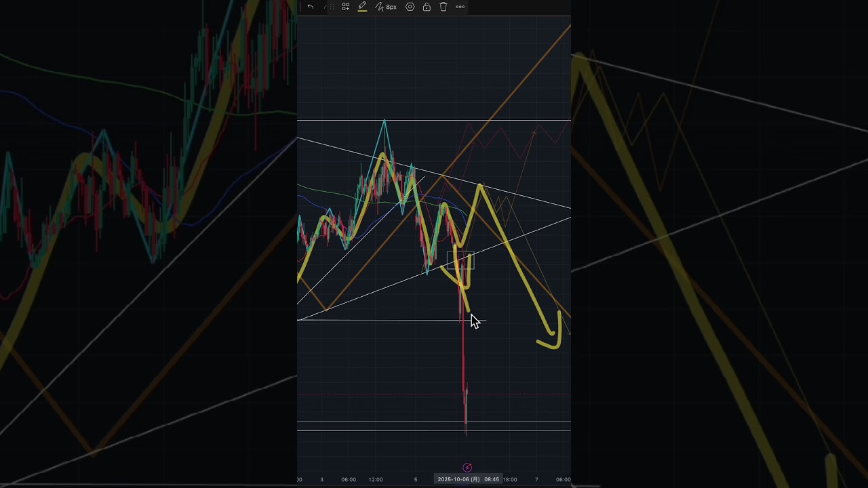This screenshot has width=868, height=488.
Task: Open the three-dots more options menu
Action: [460, 7]
